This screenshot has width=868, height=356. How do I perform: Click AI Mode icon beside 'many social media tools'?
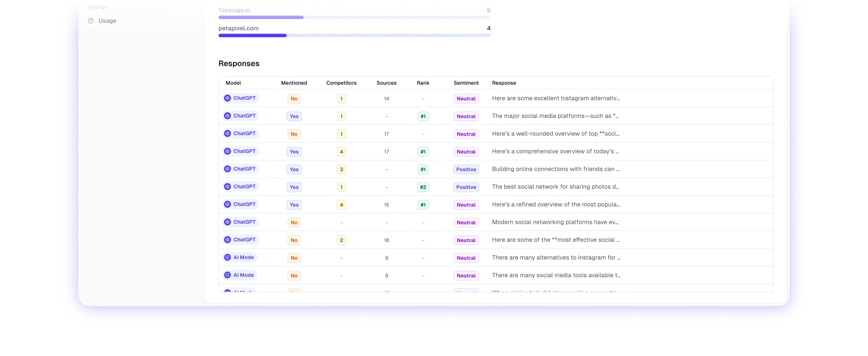[x=228, y=275]
